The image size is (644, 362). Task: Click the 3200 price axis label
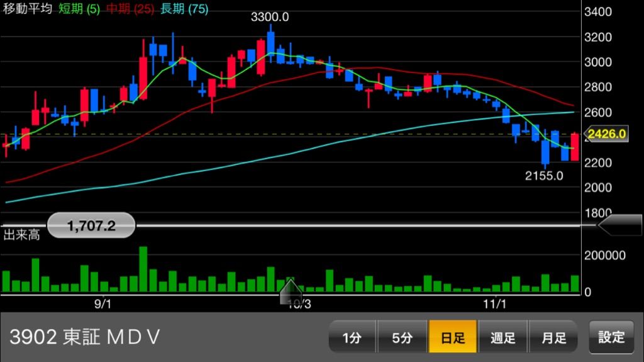coord(598,37)
